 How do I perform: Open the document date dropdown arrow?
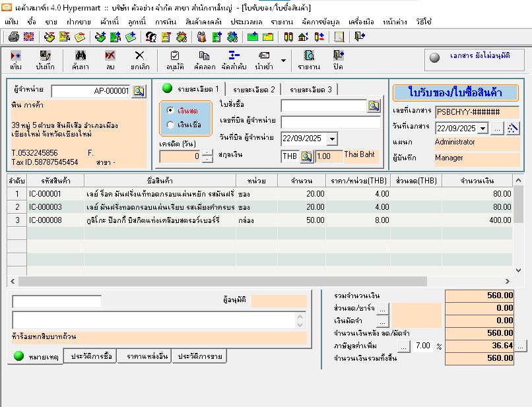click(482, 128)
